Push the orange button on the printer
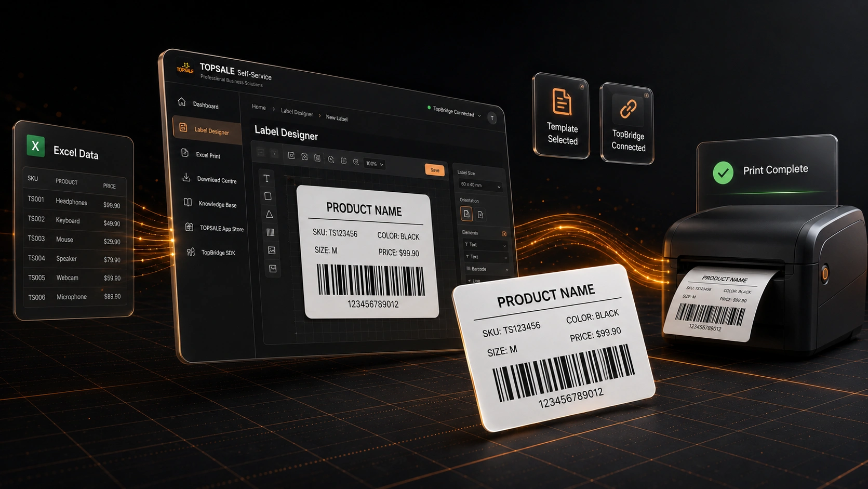 [x=824, y=273]
